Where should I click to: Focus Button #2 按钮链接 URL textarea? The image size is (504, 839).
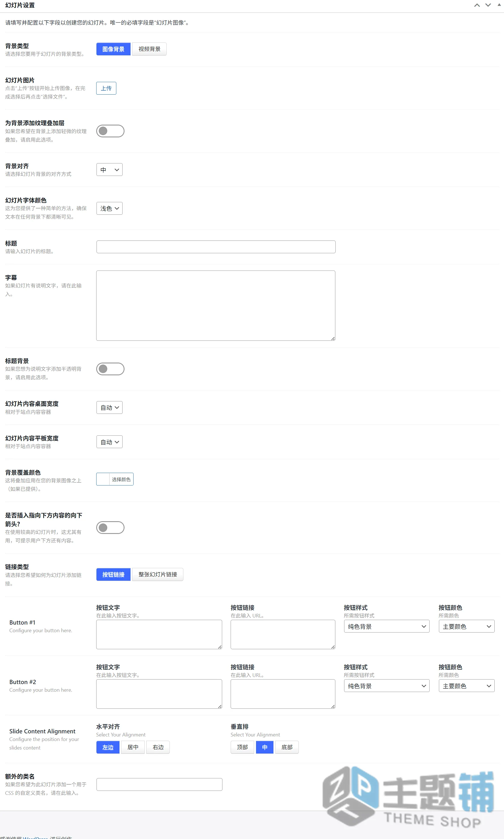coord(283,694)
